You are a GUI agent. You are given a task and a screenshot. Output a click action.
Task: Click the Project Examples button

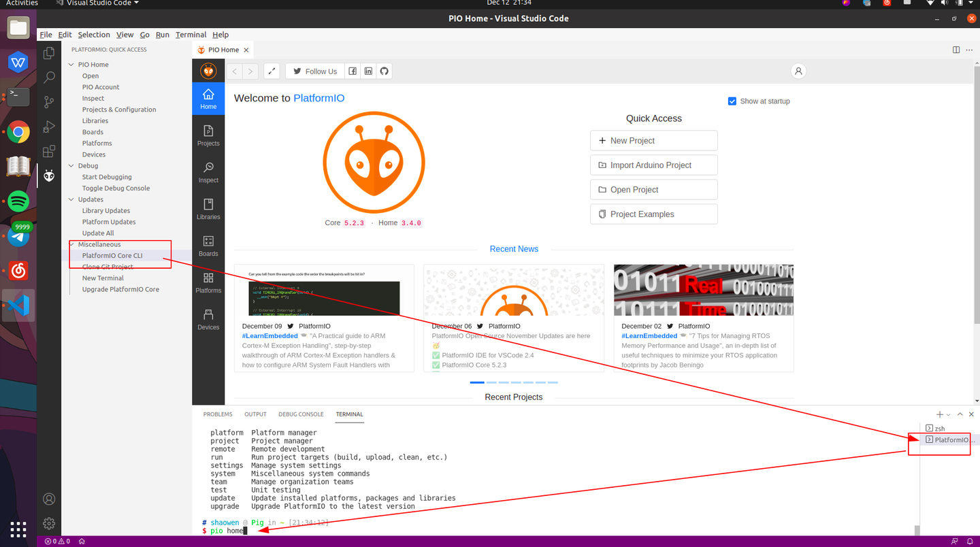pos(653,214)
